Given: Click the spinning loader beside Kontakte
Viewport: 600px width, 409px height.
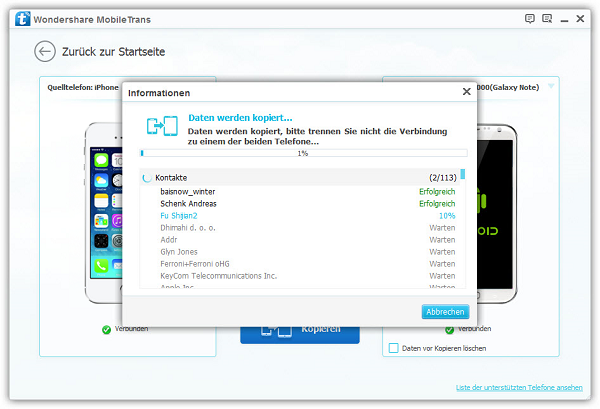Looking at the screenshot, I should 147,178.
